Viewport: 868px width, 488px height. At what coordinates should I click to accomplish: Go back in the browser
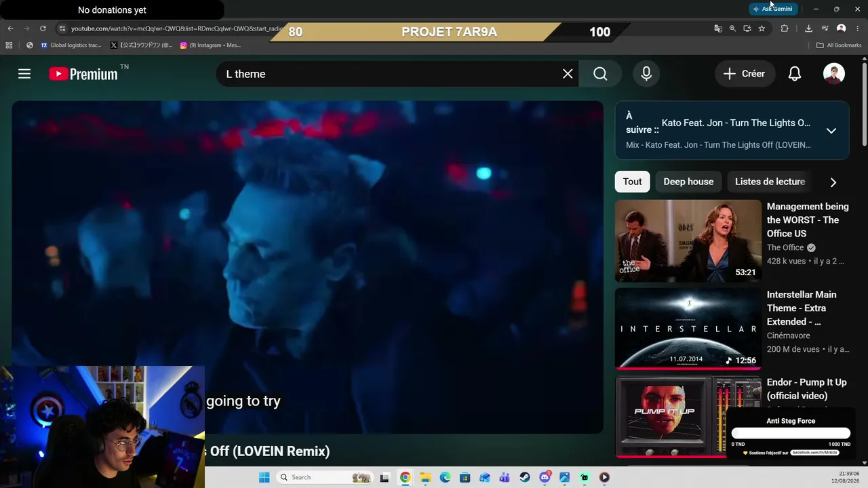tap(10, 28)
